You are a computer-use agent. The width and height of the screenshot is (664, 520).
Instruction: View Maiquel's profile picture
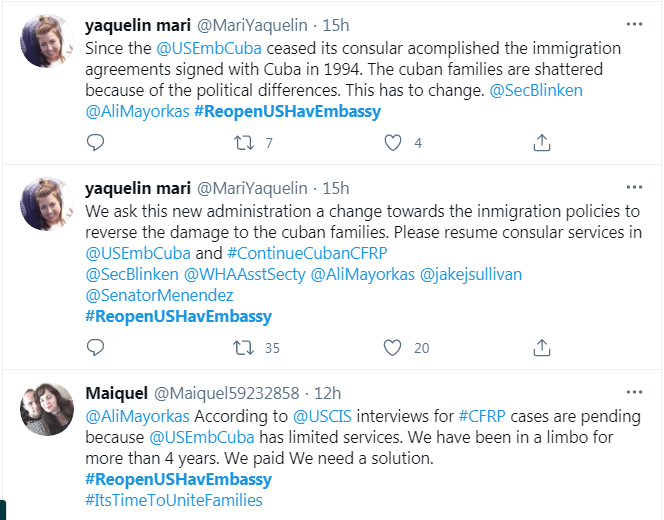(47, 409)
